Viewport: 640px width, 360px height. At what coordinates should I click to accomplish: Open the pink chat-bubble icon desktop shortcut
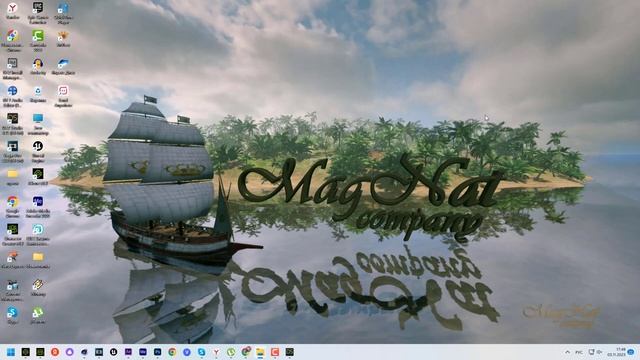[63, 96]
